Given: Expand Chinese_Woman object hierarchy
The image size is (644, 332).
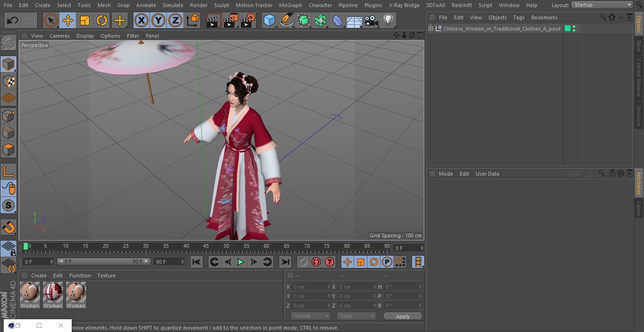Looking at the screenshot, I should [x=430, y=29].
